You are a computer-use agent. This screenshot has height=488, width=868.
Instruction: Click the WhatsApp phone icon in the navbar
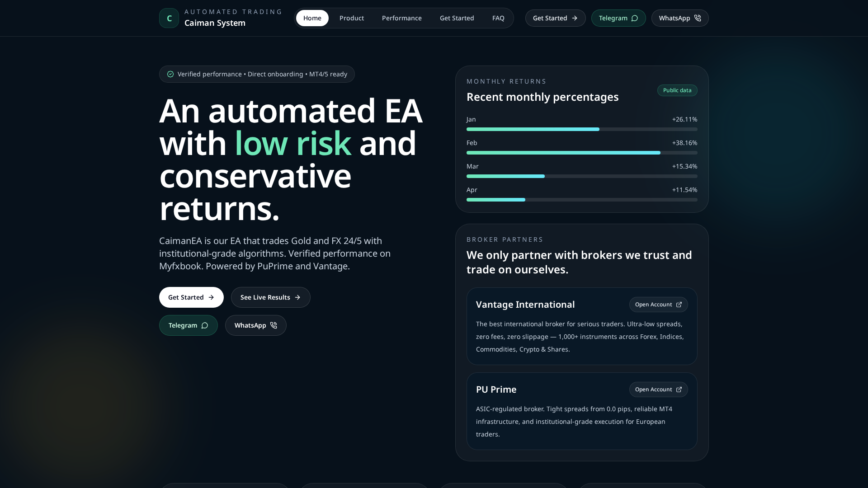click(698, 18)
